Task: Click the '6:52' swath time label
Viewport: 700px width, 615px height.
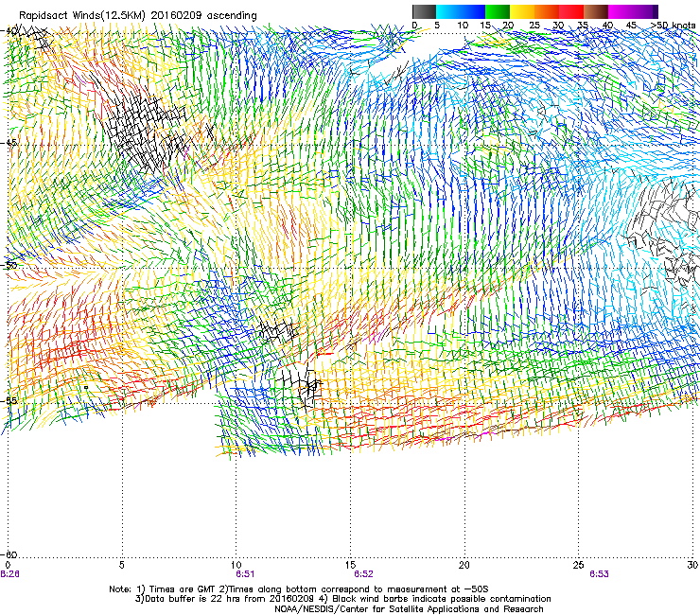Action: [363, 574]
